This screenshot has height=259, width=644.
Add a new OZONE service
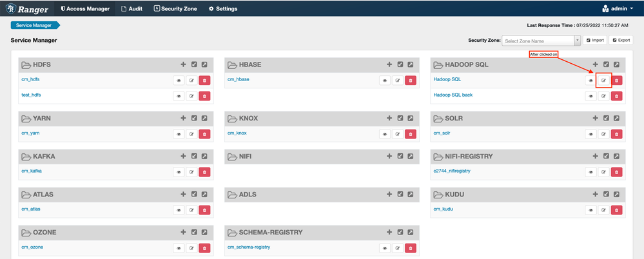point(183,233)
